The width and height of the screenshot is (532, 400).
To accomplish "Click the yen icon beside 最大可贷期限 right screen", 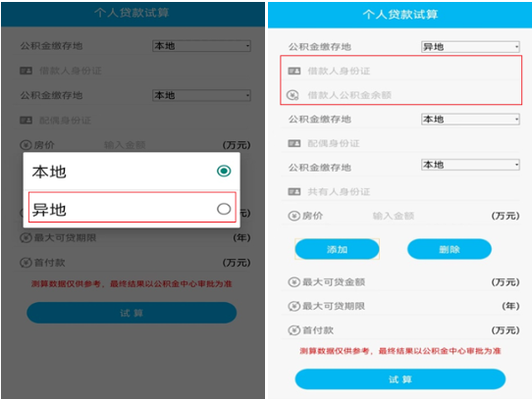I will [293, 306].
